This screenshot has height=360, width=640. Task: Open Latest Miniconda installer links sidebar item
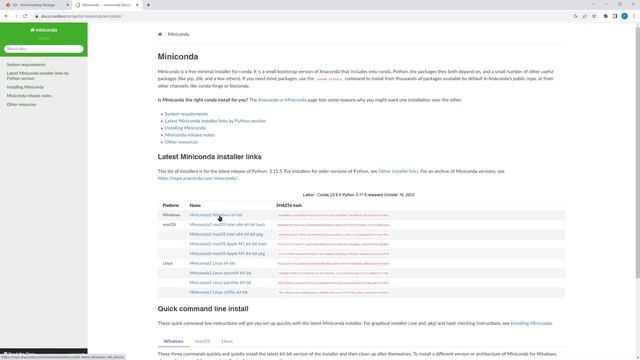(x=38, y=76)
